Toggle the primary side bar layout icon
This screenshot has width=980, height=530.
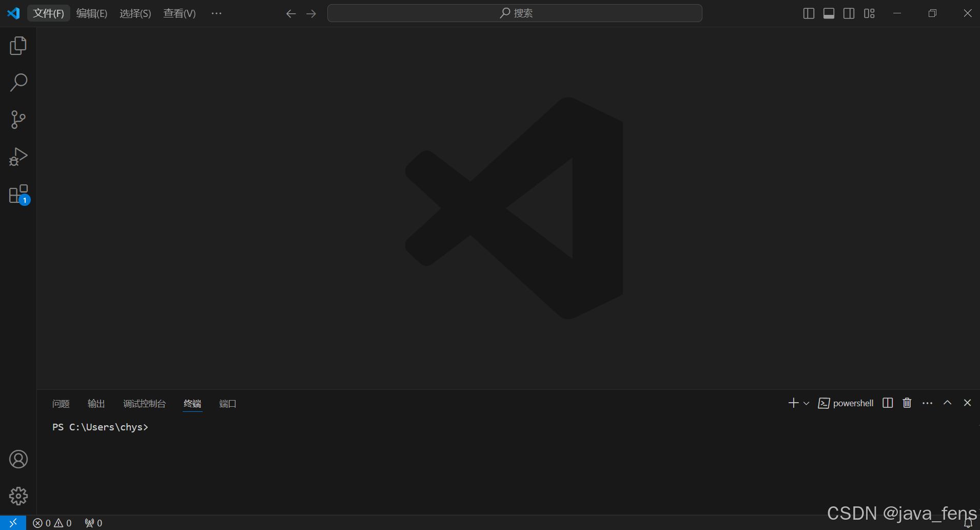(809, 13)
